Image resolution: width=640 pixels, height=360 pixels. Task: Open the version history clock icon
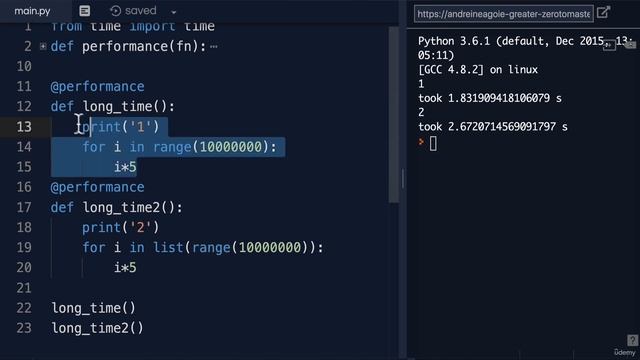pos(116,11)
